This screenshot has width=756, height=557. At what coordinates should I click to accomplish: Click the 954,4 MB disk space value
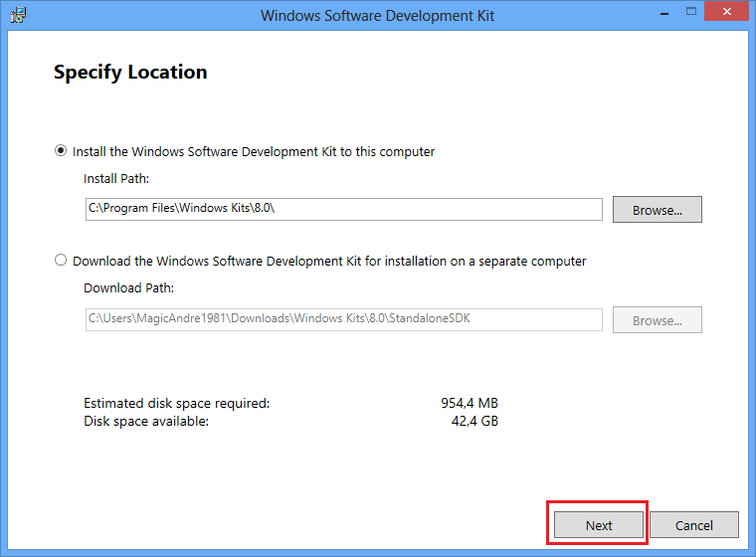470,403
